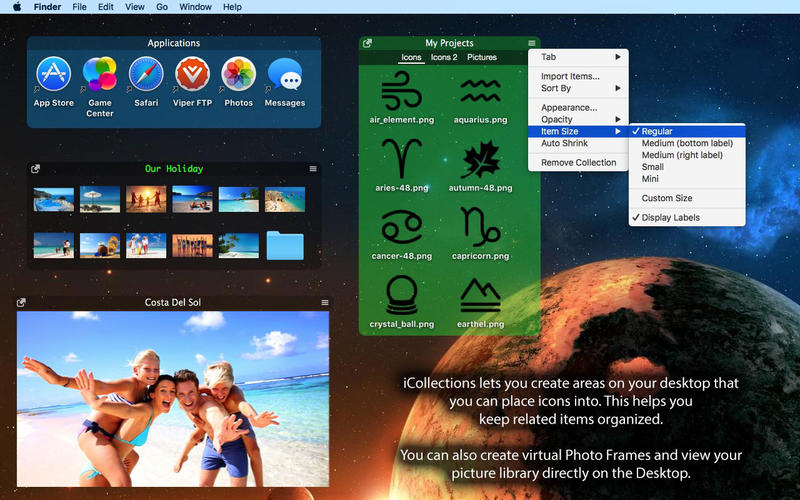This screenshot has height=500, width=800.
Task: Expand the Item Size submenu
Action: (x=578, y=131)
